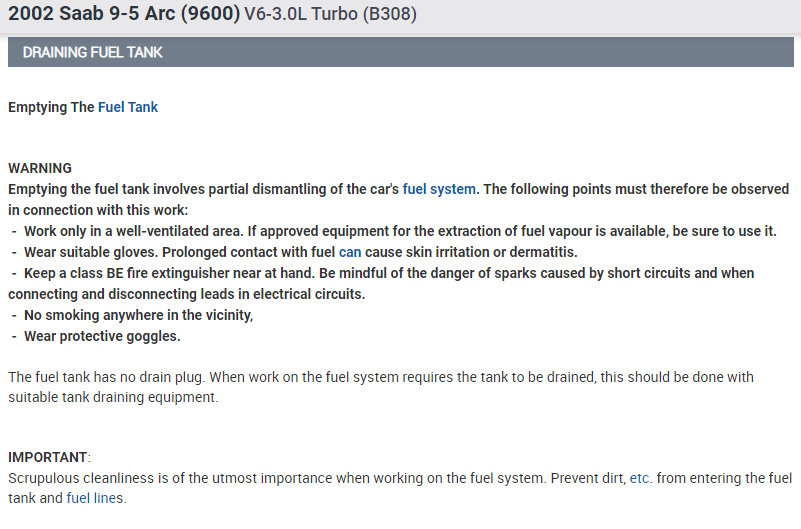Follow the 'fuel system' hyperlink in warning

click(438, 189)
